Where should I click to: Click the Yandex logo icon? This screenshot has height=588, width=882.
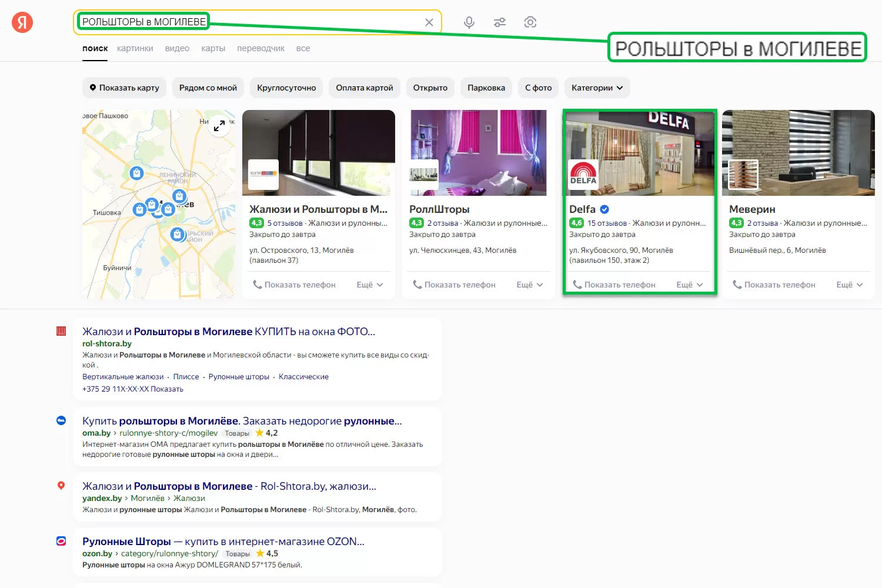pos(22,22)
